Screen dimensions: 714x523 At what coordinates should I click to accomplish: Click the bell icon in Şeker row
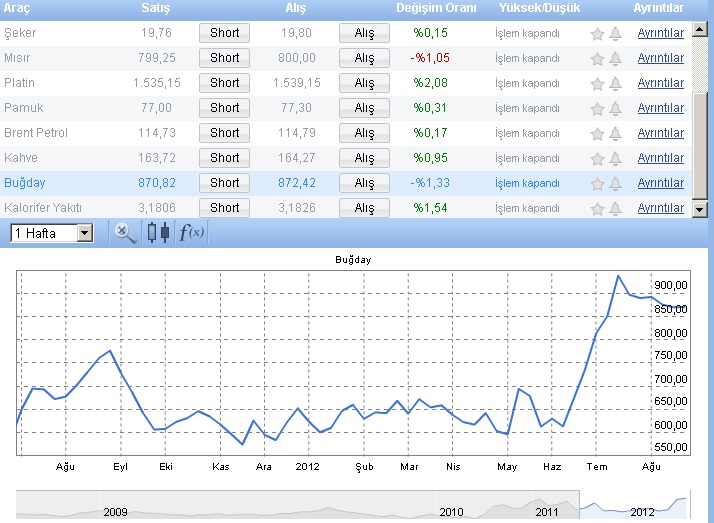coord(615,33)
